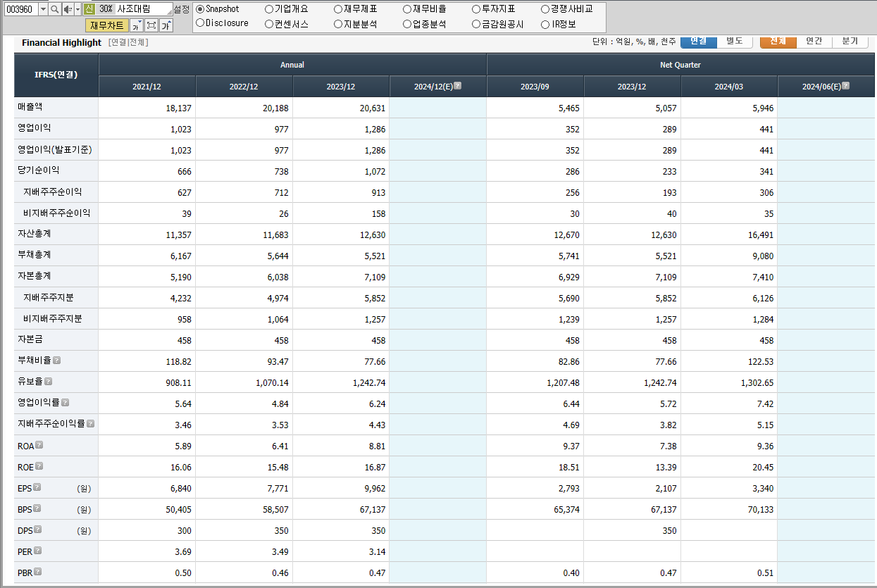Click the 1,302.65 유보율 value

coord(757,383)
